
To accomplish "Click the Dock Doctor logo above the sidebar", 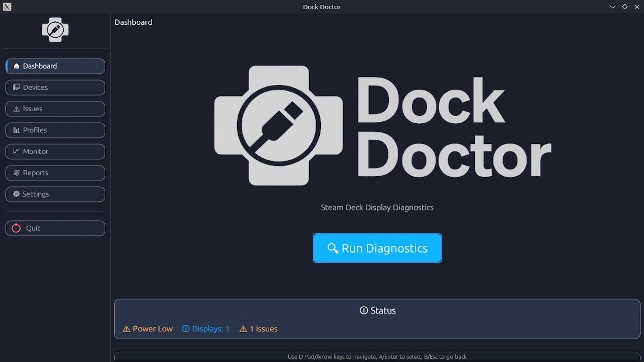I will coord(55,29).
